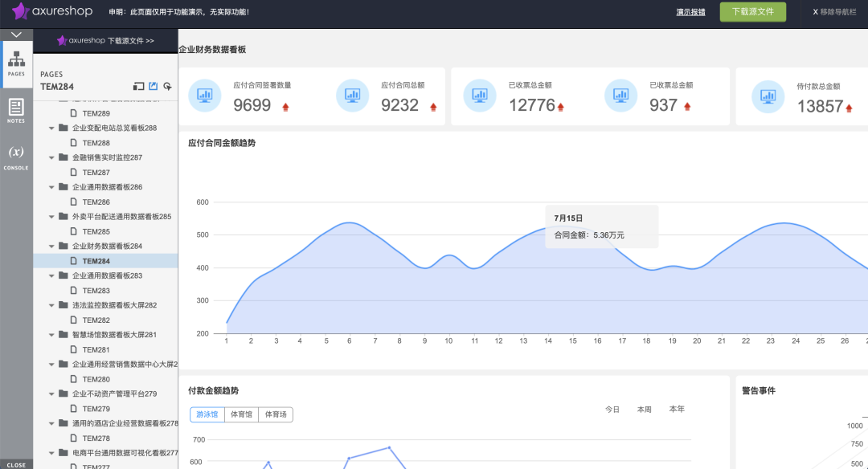The height and width of the screenshot is (469, 868).
Task: Click the 警告事件 panel title
Action: (x=759, y=390)
